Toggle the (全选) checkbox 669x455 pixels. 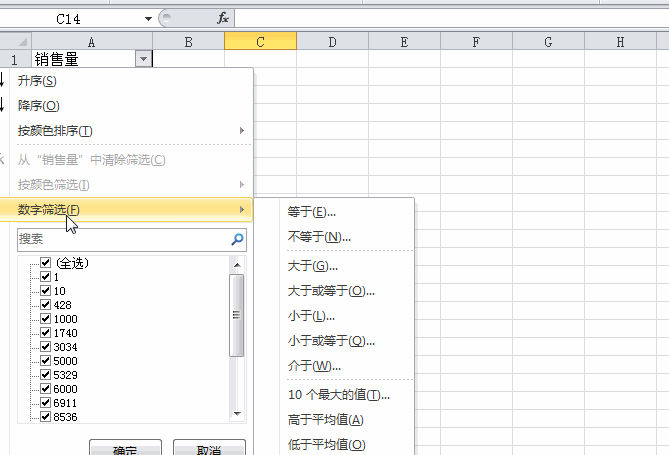pyautogui.click(x=46, y=262)
